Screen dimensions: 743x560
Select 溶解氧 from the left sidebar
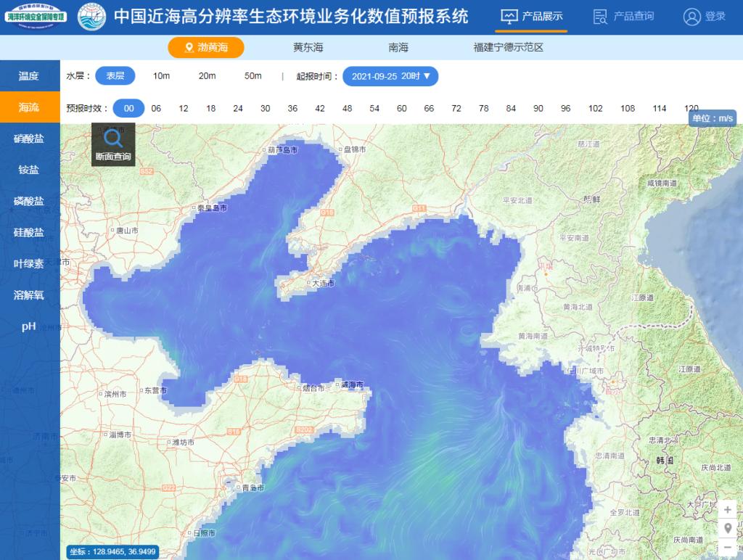[29, 295]
